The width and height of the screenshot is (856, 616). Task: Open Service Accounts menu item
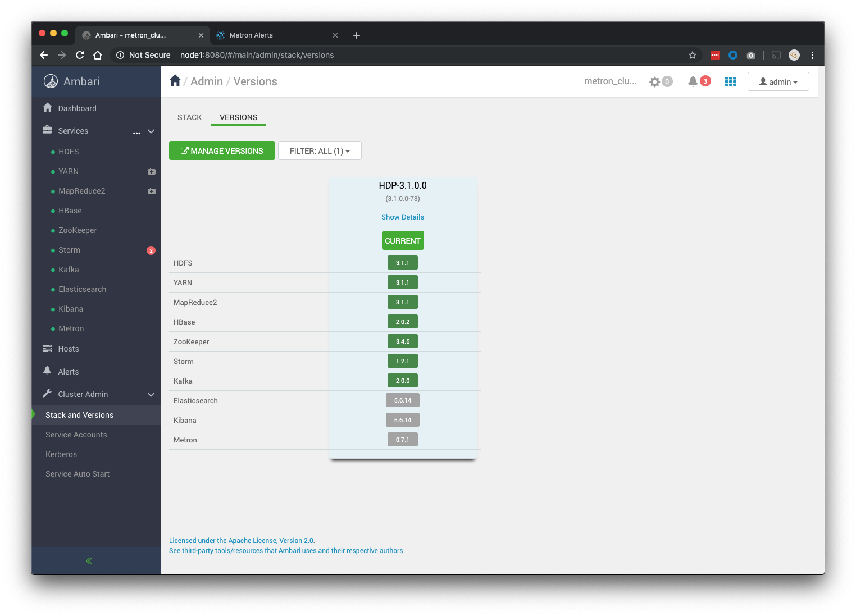[x=76, y=435]
